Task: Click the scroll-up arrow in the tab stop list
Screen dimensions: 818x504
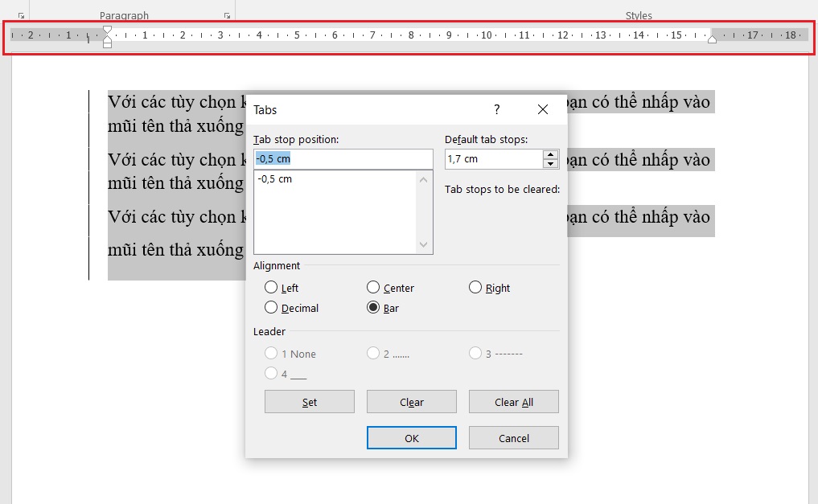Action: [x=425, y=178]
